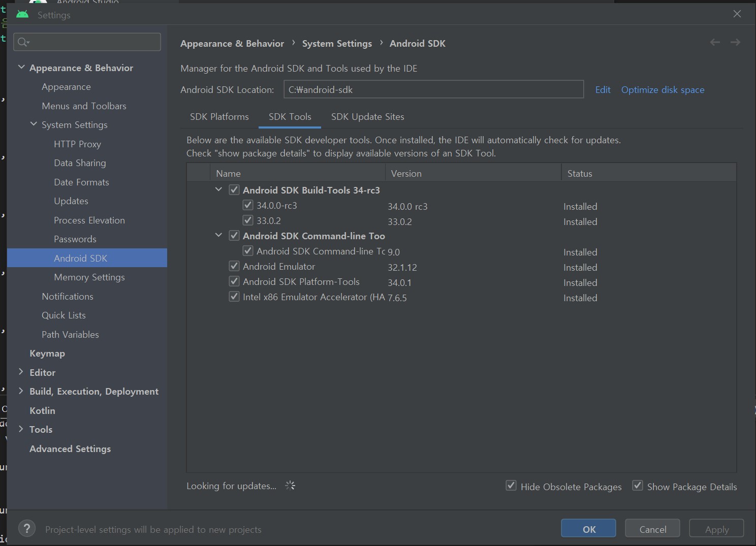This screenshot has height=546, width=756.
Task: Open Advanced Settings page
Action: click(70, 448)
